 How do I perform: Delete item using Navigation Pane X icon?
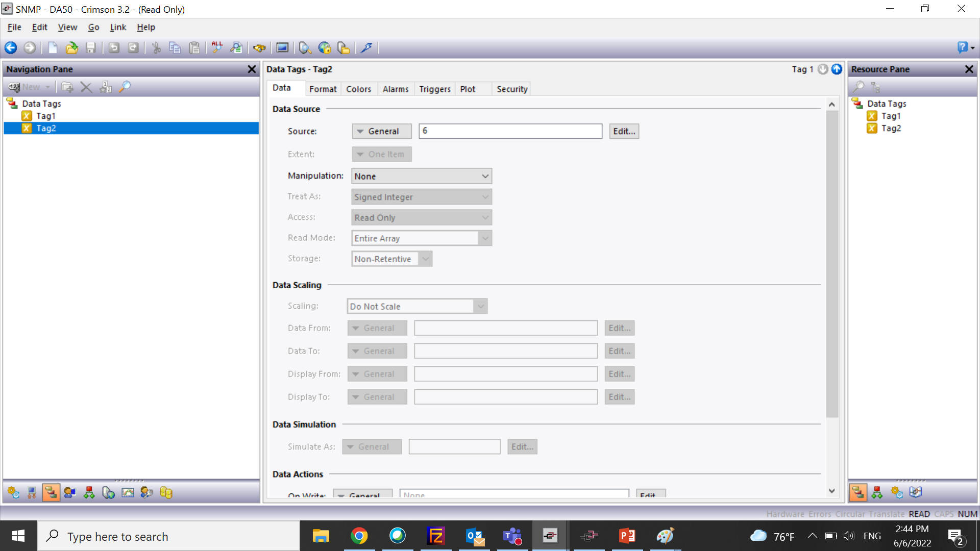point(86,87)
